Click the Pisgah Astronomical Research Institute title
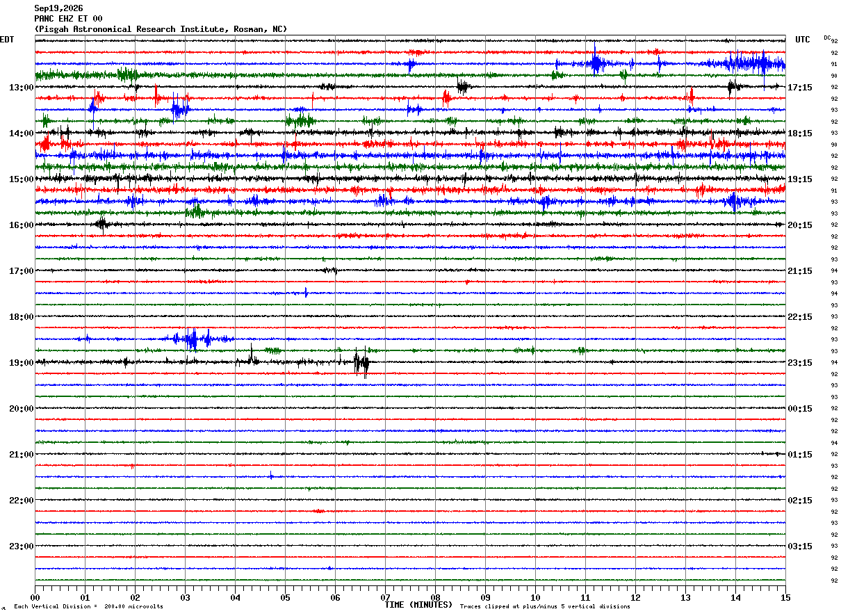The width and height of the screenshot is (841, 616). click(x=161, y=29)
